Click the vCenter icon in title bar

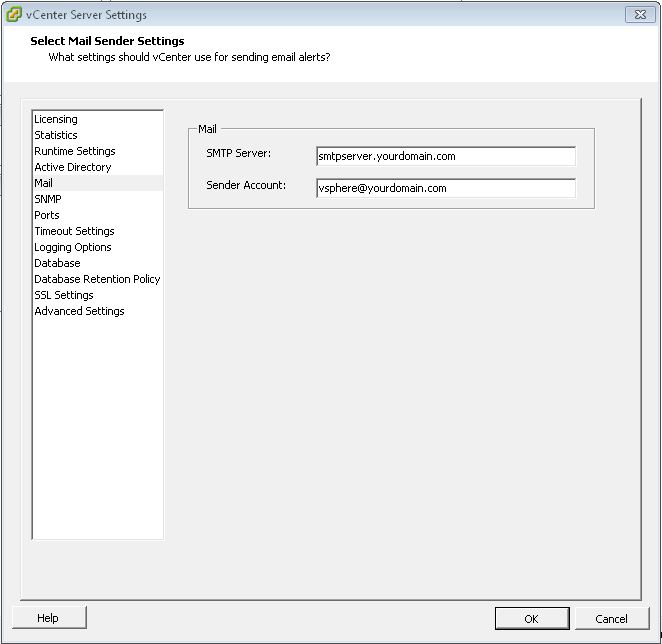(x=14, y=14)
